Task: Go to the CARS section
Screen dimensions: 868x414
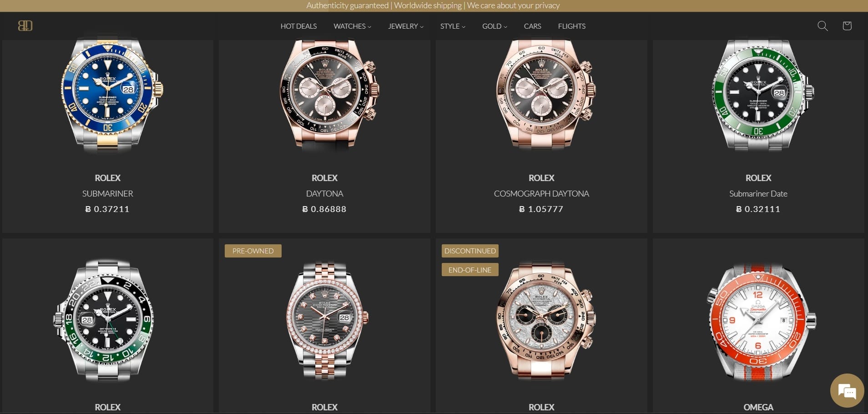Action: 532,26
